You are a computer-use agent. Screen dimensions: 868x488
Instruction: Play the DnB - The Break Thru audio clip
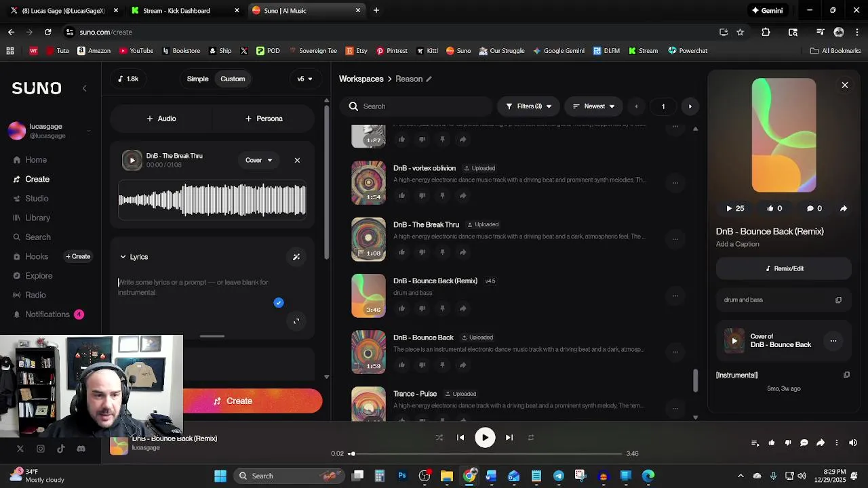[x=132, y=161]
